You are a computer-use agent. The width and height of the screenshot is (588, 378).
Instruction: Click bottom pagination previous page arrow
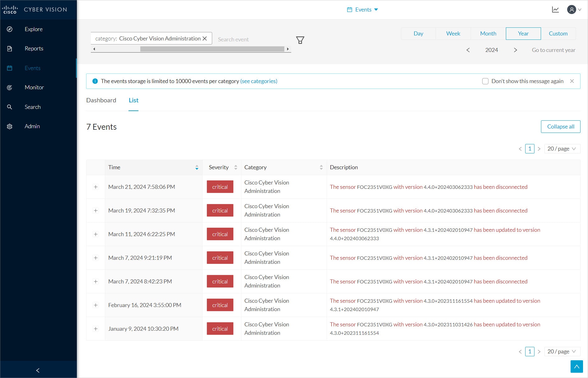tap(520, 352)
